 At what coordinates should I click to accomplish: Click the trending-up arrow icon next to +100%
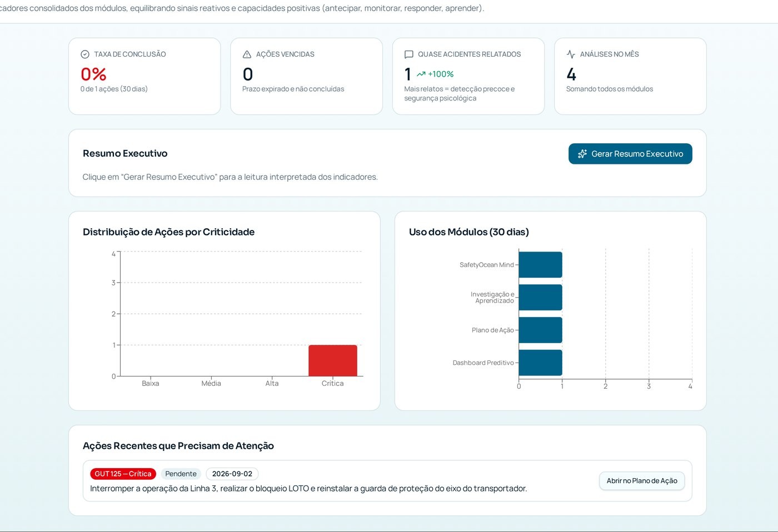pyautogui.click(x=421, y=74)
